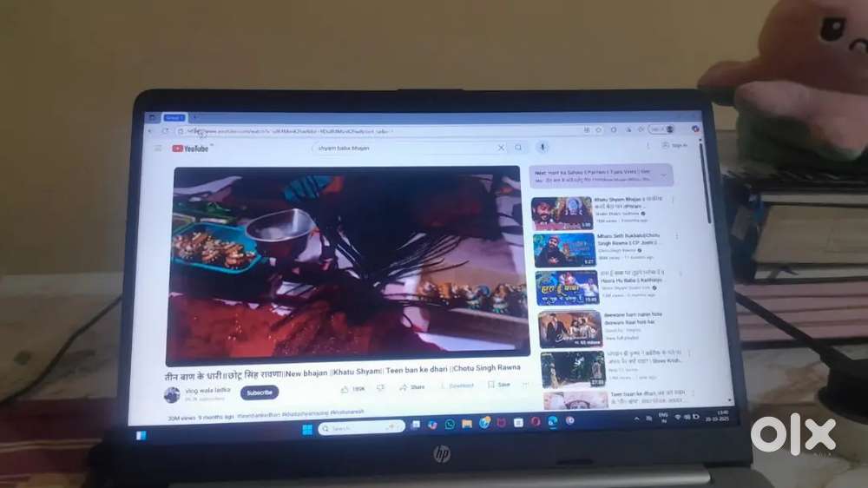Expand the Next up queue chevron
Viewport: 868px width, 488px height.
coord(663,175)
